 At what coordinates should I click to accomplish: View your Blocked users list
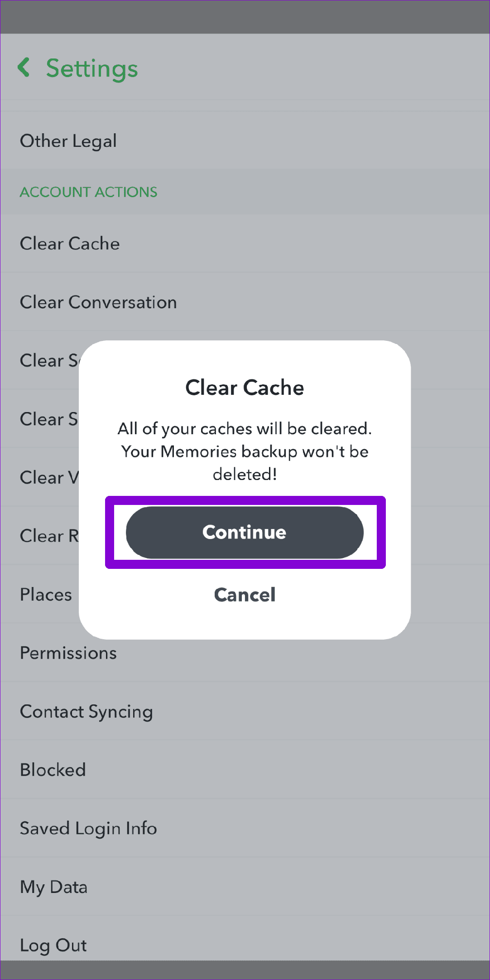click(53, 770)
